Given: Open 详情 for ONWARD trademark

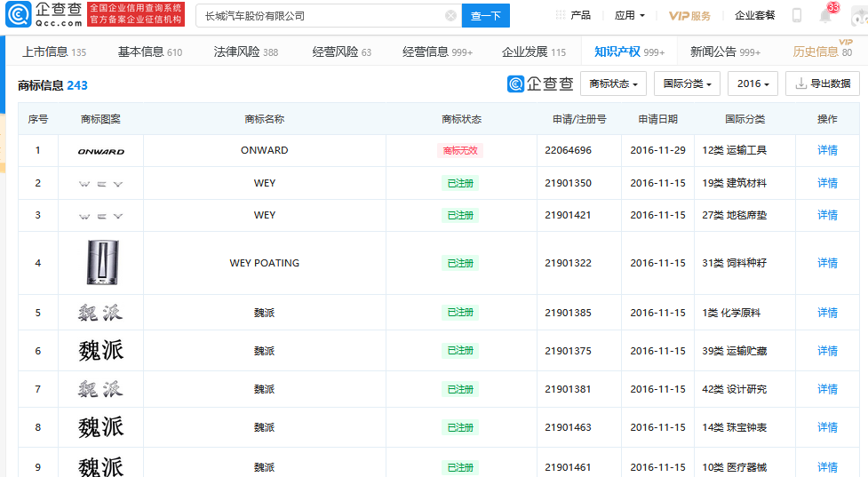Looking at the screenshot, I should pyautogui.click(x=828, y=150).
